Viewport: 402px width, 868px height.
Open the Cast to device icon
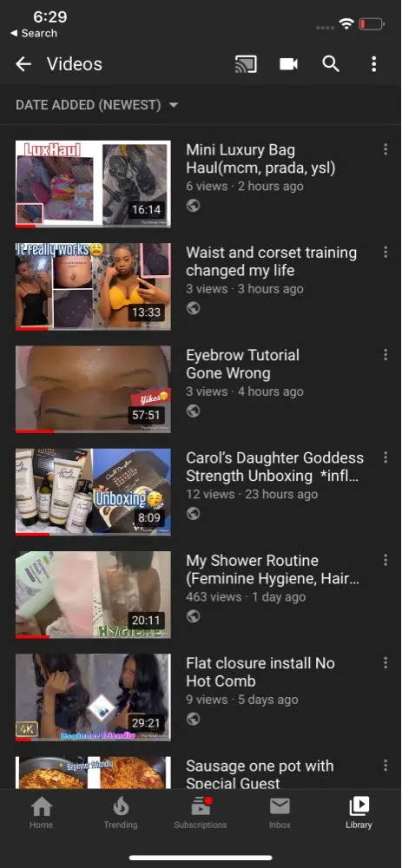tap(246, 64)
